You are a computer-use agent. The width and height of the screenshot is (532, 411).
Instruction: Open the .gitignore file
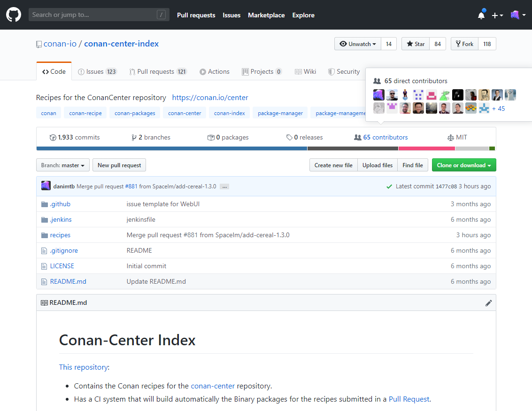64,250
